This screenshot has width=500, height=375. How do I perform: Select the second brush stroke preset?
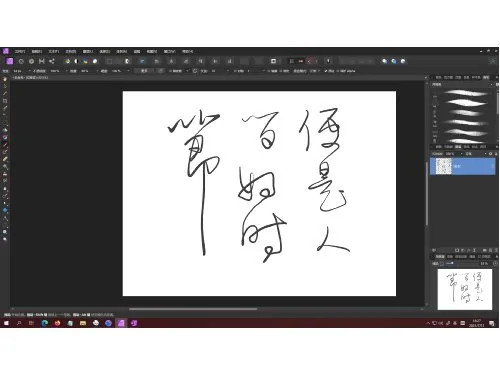(x=466, y=103)
